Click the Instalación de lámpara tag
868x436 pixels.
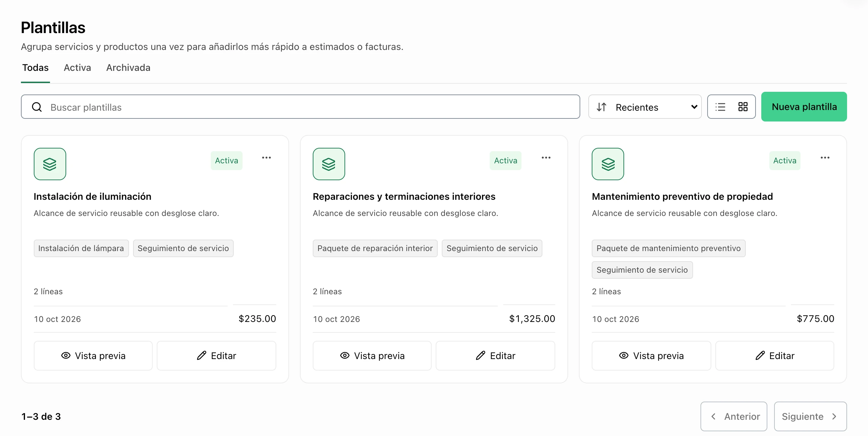tap(81, 248)
